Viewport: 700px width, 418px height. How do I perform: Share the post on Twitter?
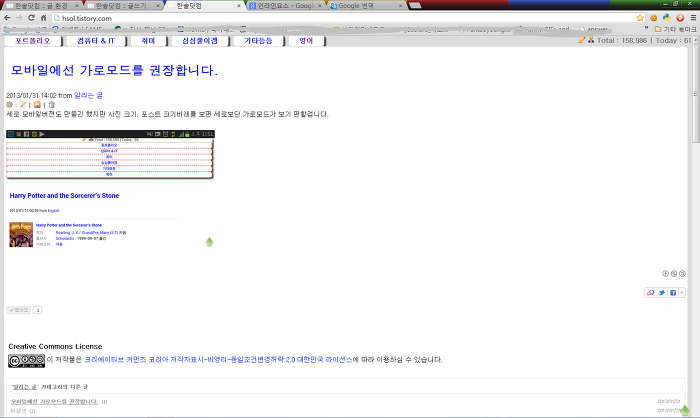662,293
